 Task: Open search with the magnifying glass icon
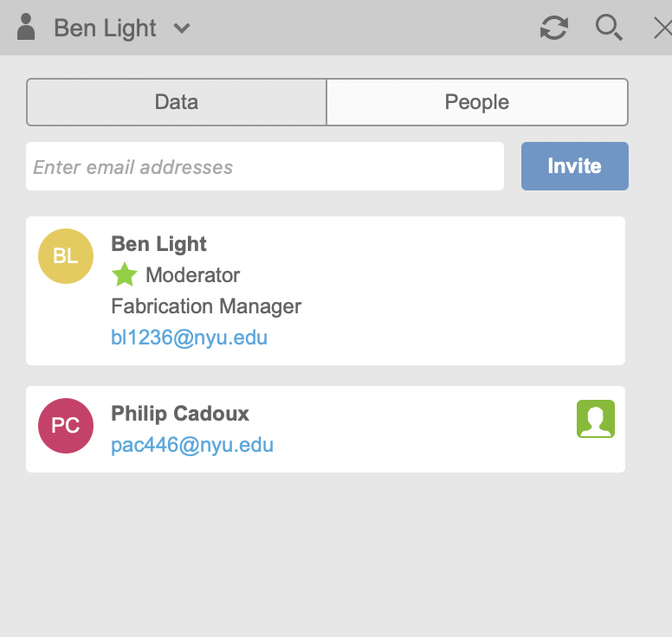(609, 28)
